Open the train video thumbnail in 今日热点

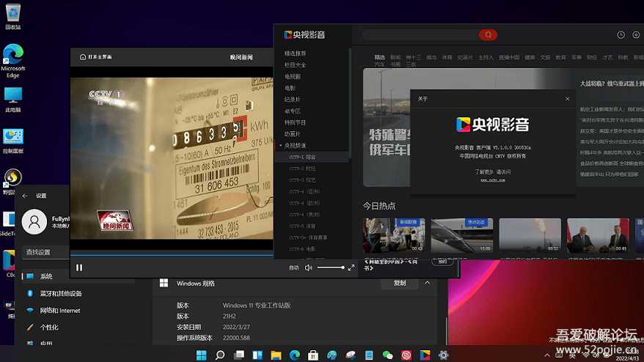pos(462,235)
